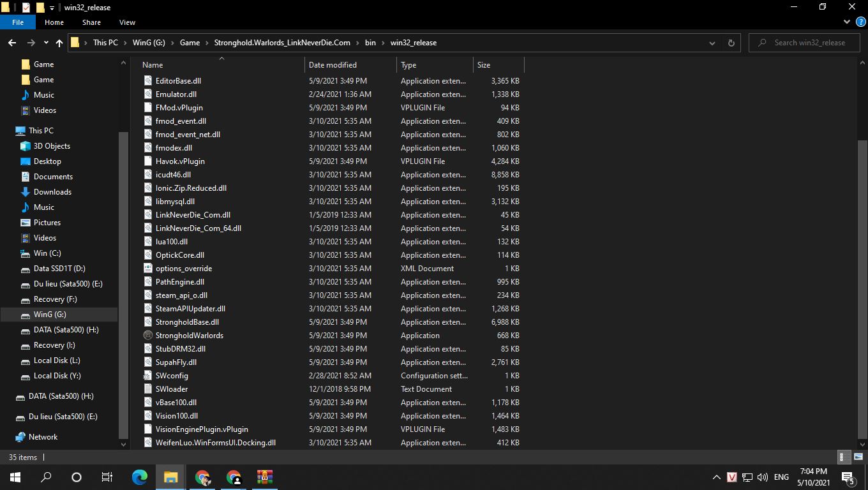
Task: Open the address bar history dropdown
Action: (712, 43)
